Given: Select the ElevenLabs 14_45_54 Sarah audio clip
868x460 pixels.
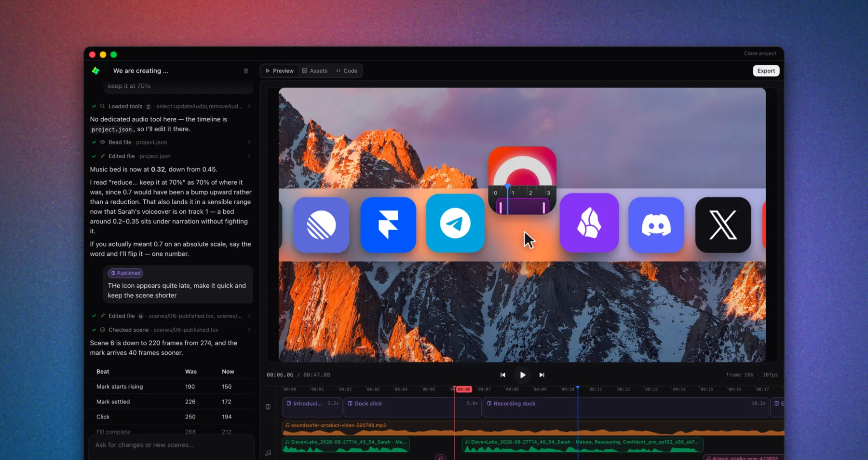Looking at the screenshot, I should point(346,445).
